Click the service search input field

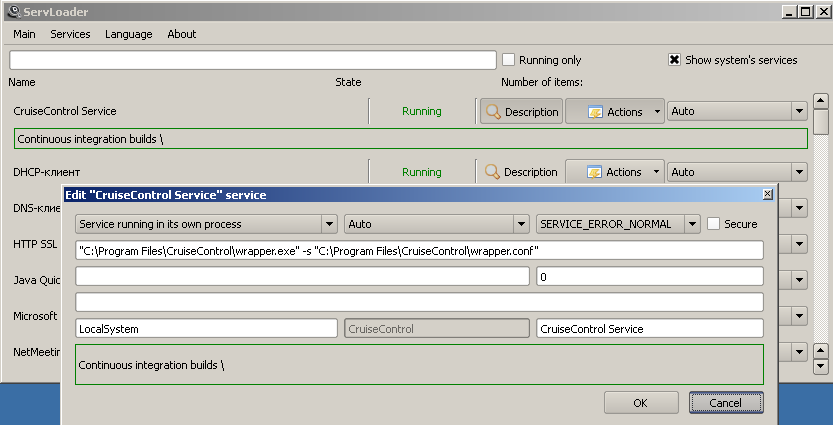point(253,60)
